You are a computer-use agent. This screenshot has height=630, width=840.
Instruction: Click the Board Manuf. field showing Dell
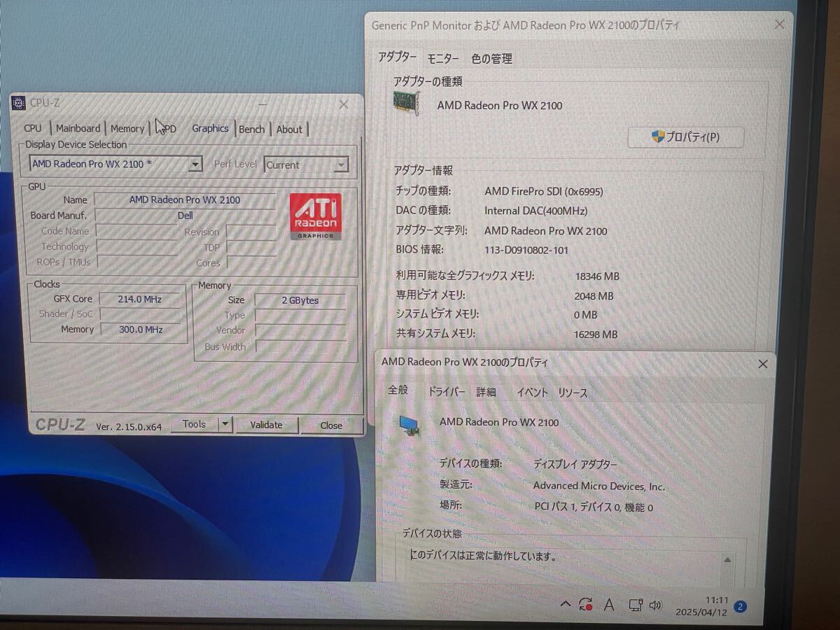click(185, 216)
